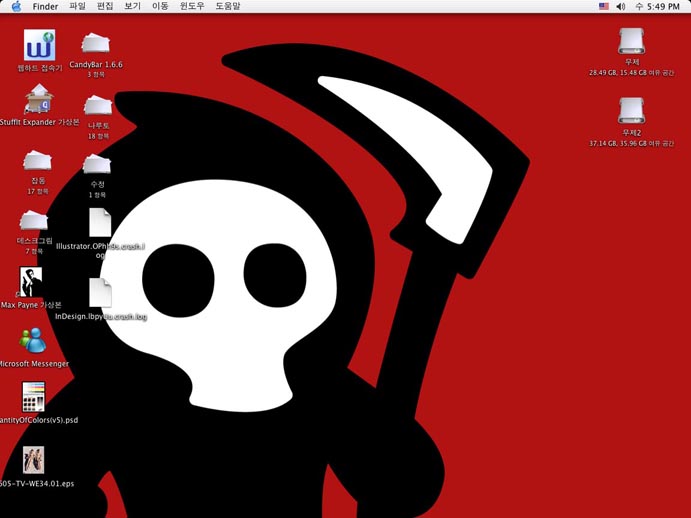Open the Finder menu
The width and height of the screenshot is (691, 518).
click(x=45, y=6)
